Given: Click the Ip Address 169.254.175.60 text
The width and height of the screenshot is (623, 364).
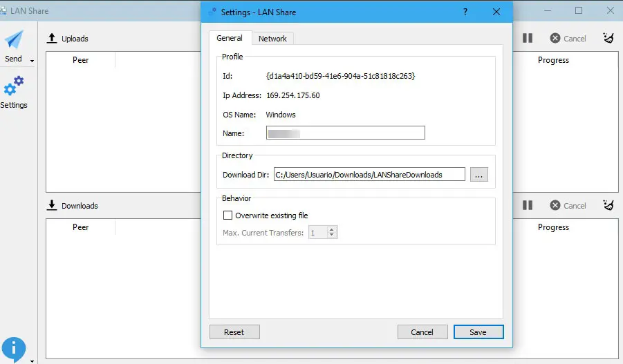Looking at the screenshot, I should click(292, 95).
